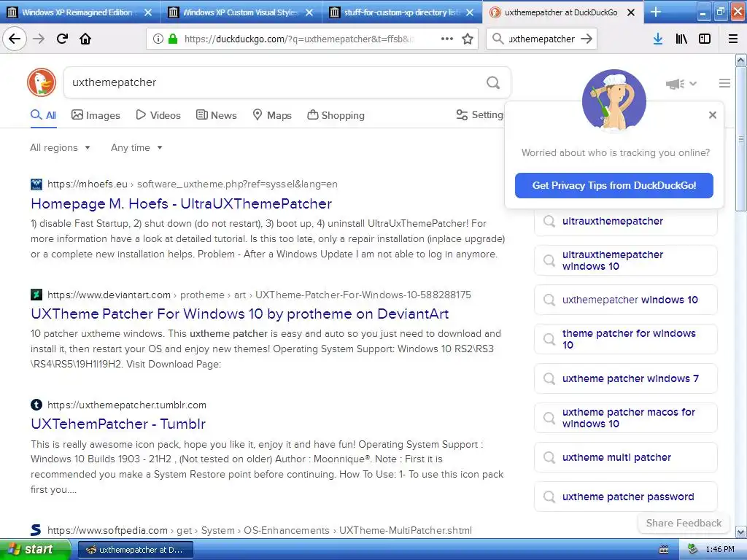Select theme patcher for windows 10 suggestion
747x560 pixels.
click(x=625, y=339)
